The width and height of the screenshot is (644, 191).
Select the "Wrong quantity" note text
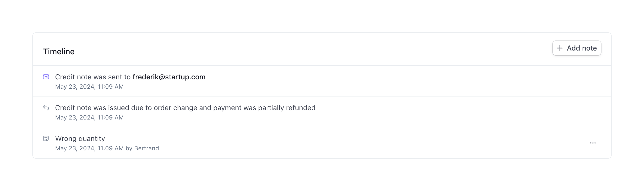click(80, 138)
